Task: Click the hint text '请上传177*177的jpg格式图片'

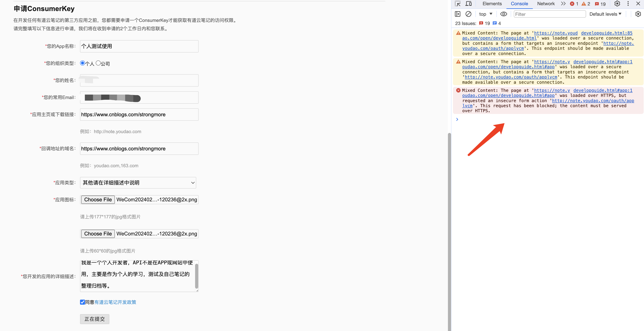Action: tap(110, 217)
